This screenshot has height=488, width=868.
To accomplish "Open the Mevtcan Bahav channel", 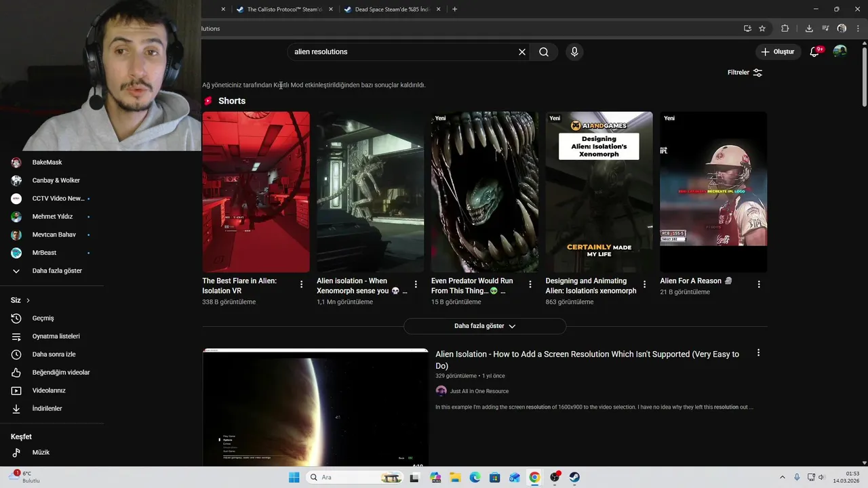I will (53, 235).
